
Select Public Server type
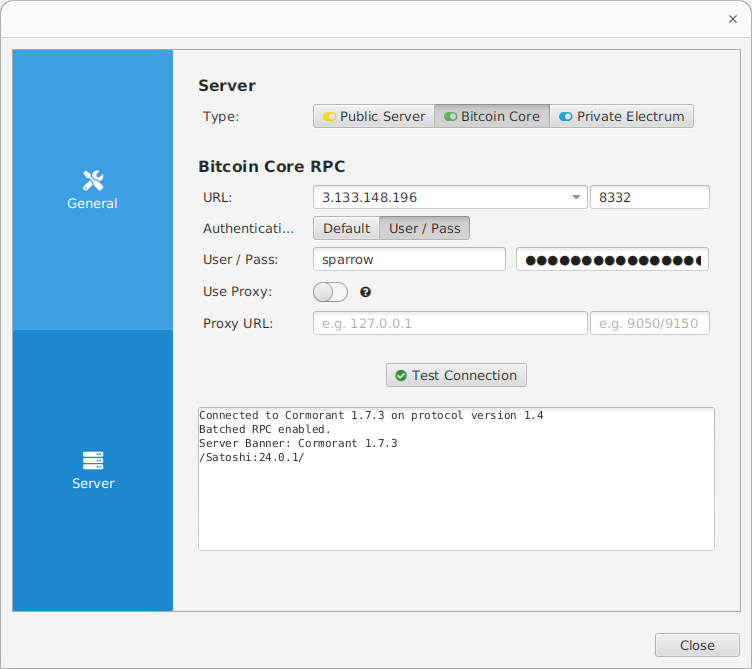[374, 117]
